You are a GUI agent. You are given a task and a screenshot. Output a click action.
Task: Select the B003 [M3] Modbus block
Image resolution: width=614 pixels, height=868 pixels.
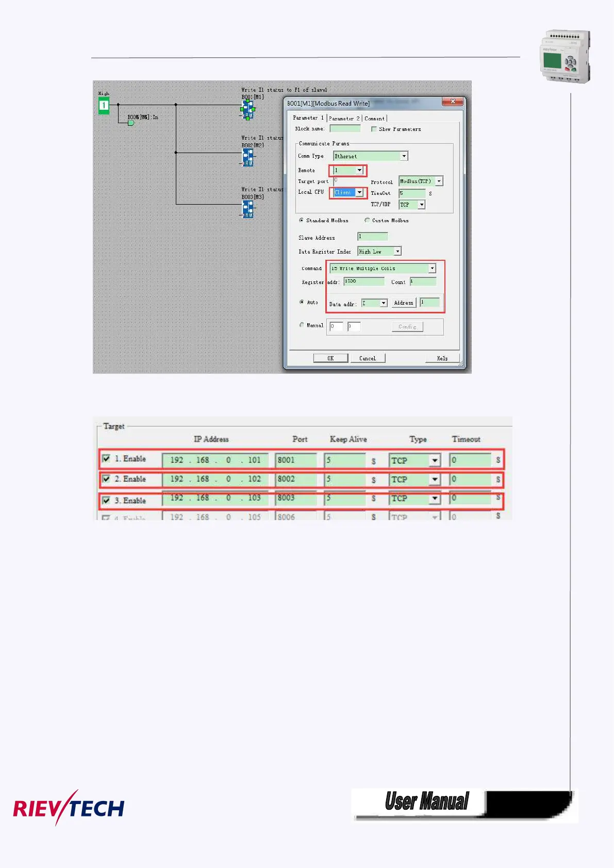pyautogui.click(x=248, y=209)
